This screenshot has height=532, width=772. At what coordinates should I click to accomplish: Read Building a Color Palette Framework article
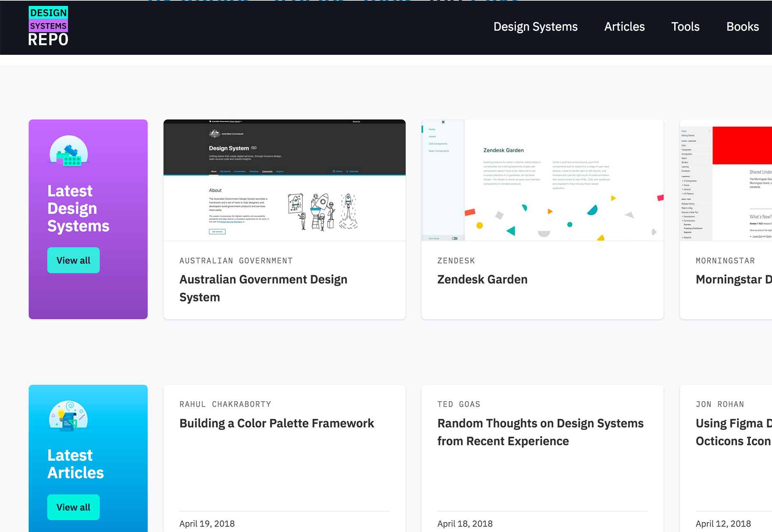(277, 423)
